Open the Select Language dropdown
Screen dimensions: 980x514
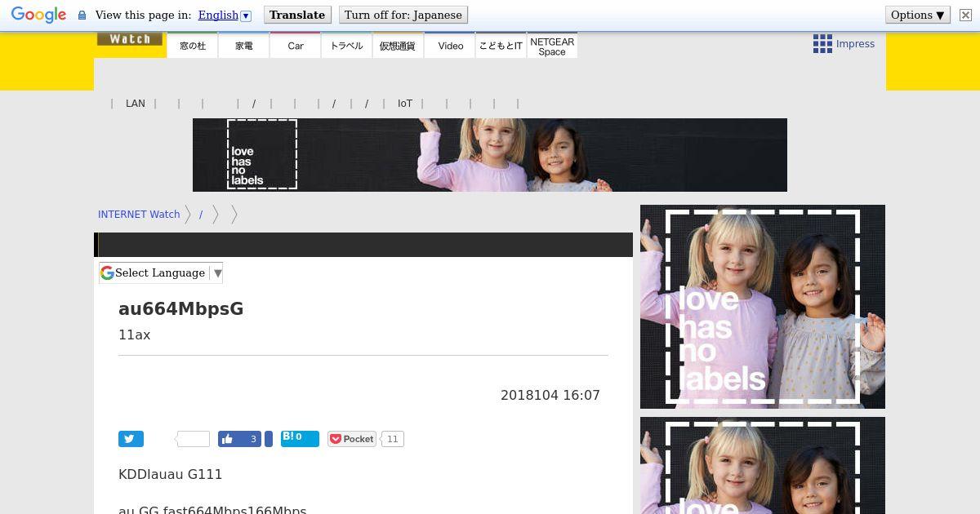point(161,273)
